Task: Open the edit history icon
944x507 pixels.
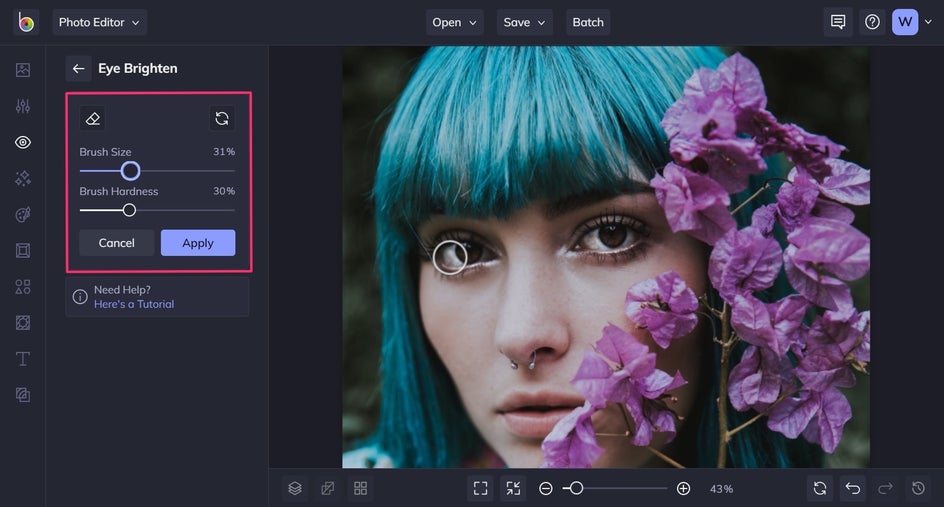Action: click(918, 488)
